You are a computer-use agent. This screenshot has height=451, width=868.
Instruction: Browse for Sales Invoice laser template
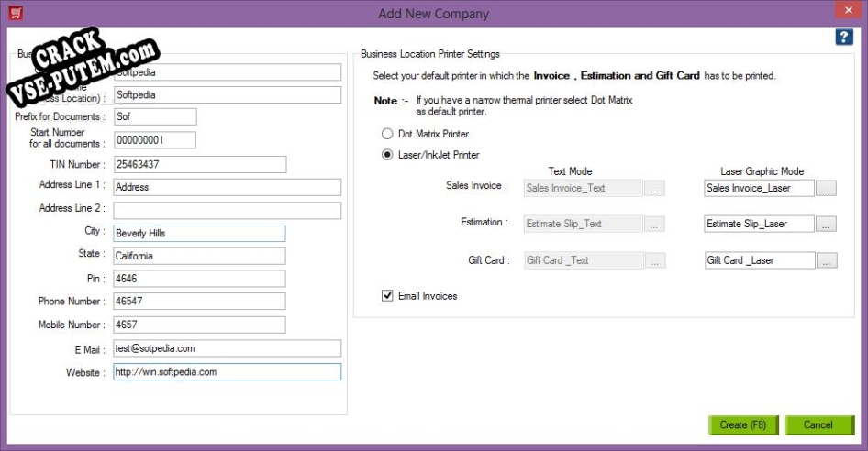point(826,188)
